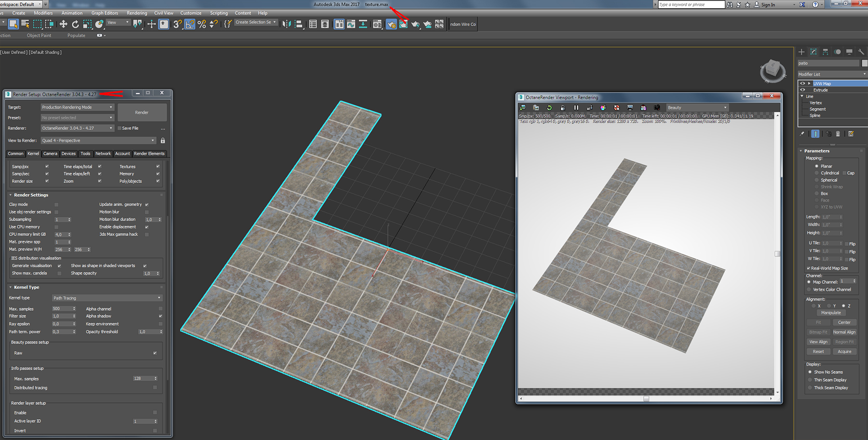Enable Keep environment checkbox
868x440 pixels.
(x=161, y=324)
